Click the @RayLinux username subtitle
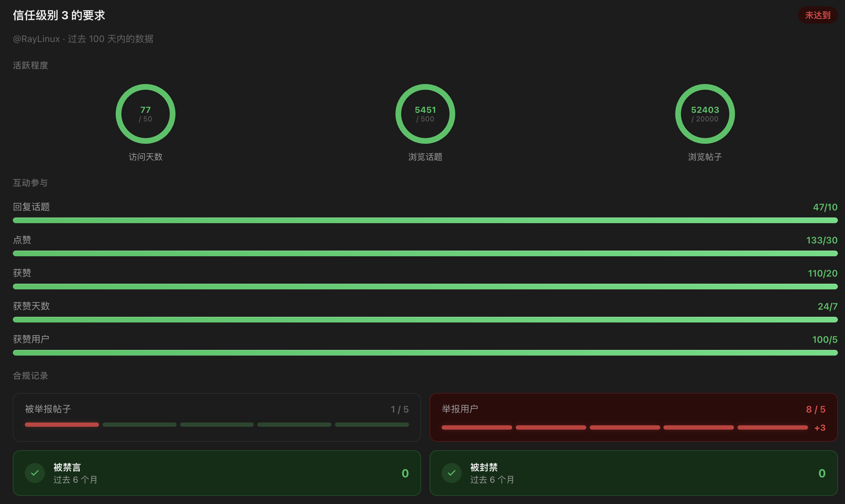The image size is (845, 504). coord(36,39)
